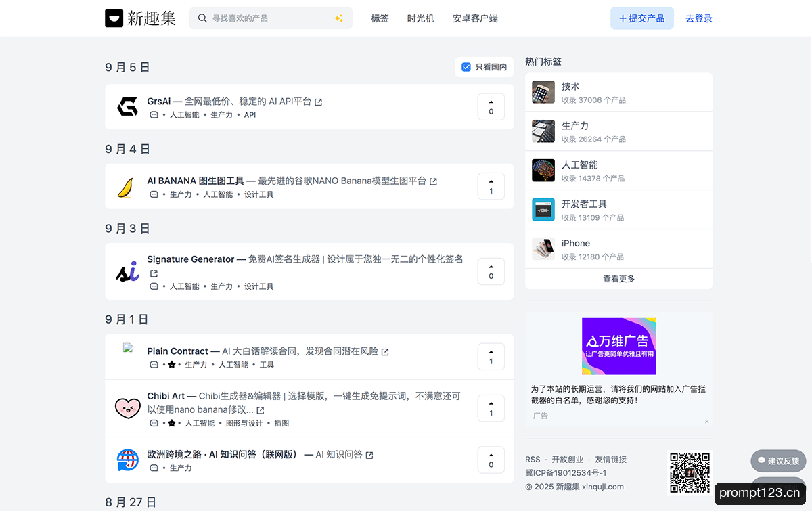Screen dimensions: 812x511
Task: Click the Signature Generator logo icon
Action: tap(127, 271)
